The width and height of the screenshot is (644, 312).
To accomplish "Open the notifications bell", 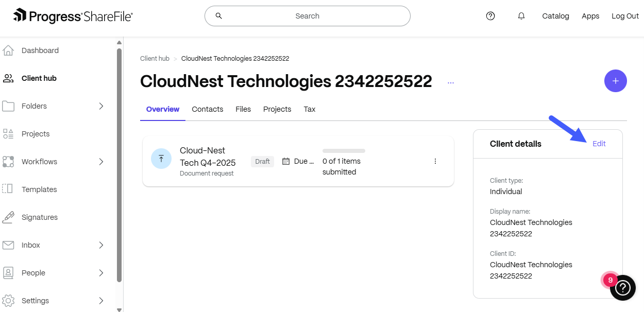I will pos(521,16).
